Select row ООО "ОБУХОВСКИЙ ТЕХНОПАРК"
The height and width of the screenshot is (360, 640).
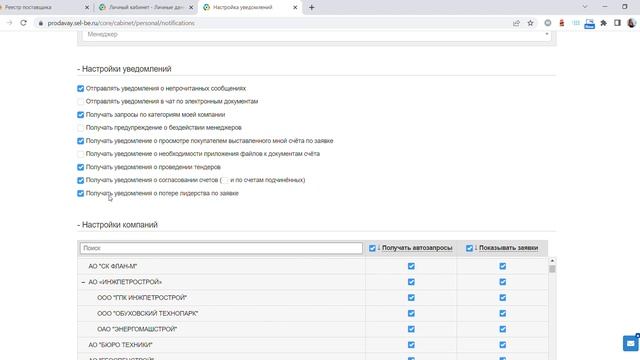pyautogui.click(x=312, y=313)
